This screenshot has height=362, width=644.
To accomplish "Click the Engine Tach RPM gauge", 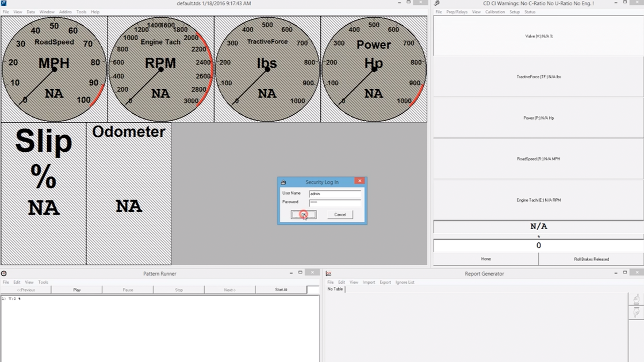I will (x=160, y=69).
